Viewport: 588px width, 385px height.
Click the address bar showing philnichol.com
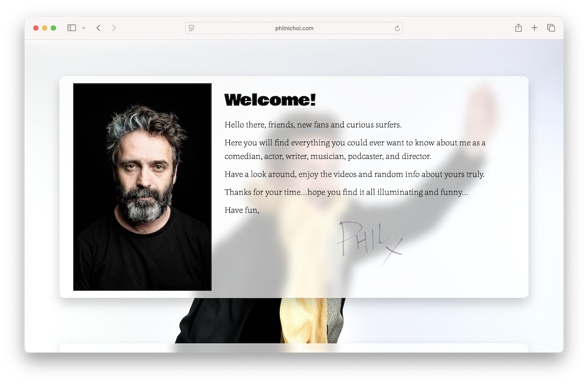pos(294,28)
